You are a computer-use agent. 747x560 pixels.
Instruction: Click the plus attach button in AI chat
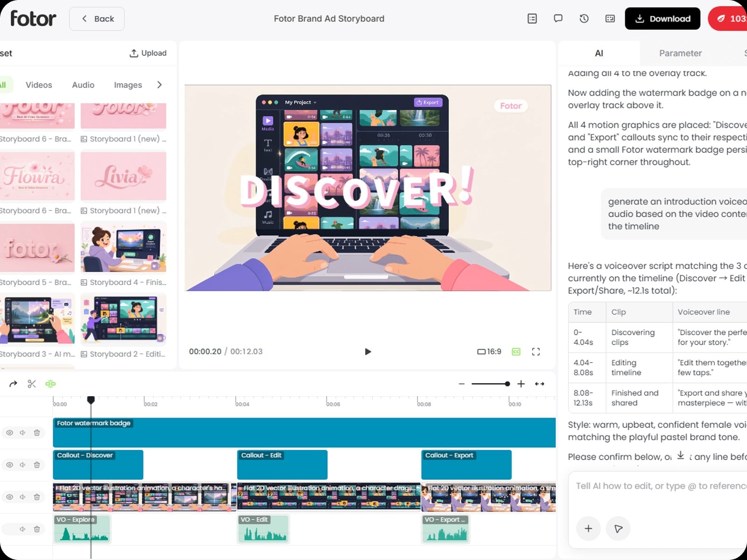pyautogui.click(x=588, y=529)
